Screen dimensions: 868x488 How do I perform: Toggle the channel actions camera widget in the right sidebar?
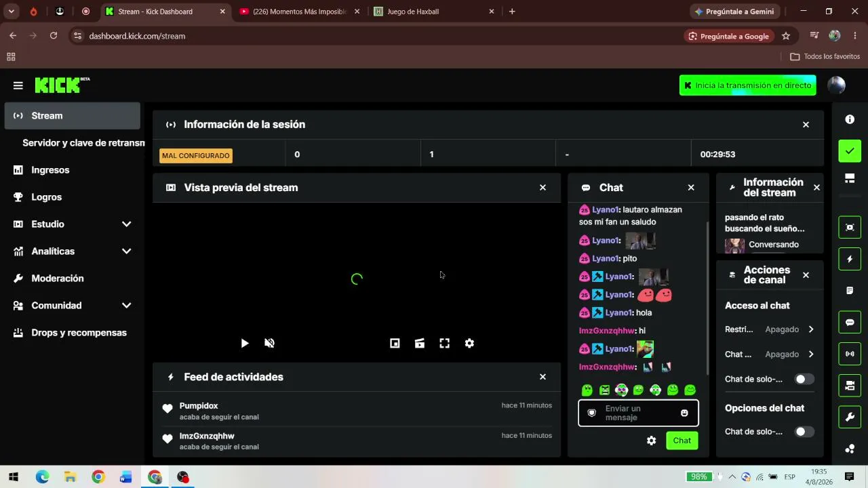click(x=850, y=386)
